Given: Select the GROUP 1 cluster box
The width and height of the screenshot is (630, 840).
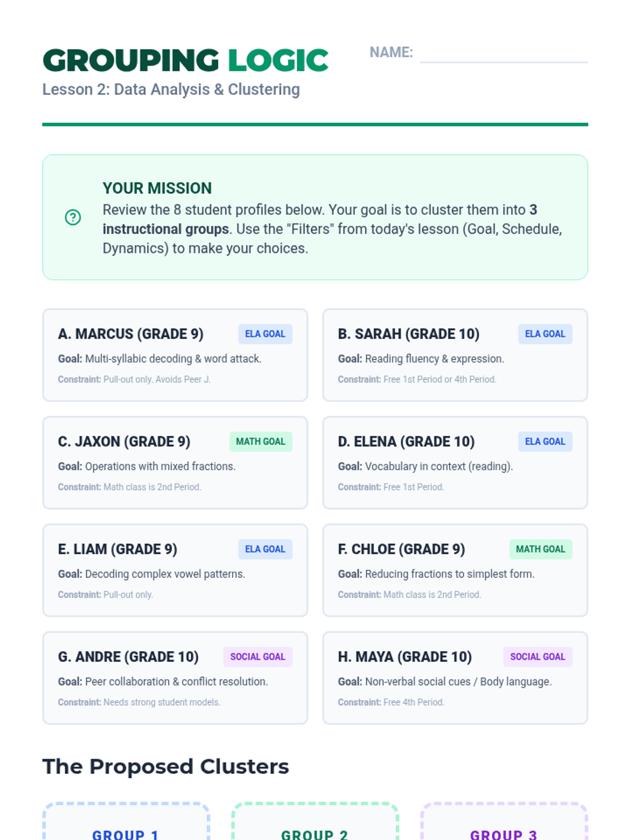Looking at the screenshot, I should (126, 824).
